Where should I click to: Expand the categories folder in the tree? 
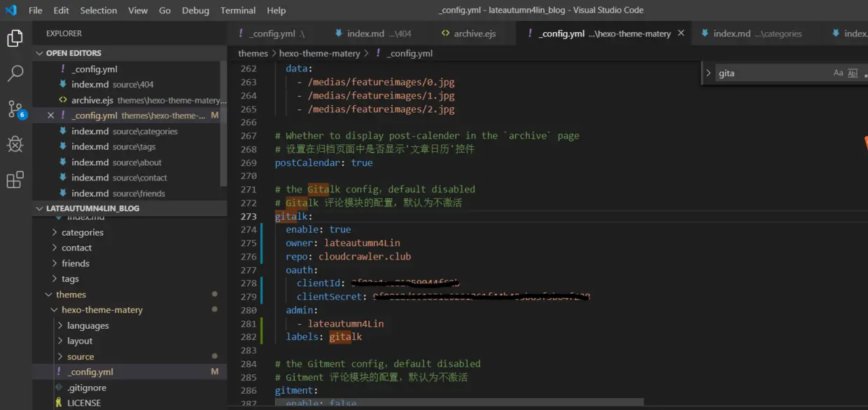[x=55, y=232]
